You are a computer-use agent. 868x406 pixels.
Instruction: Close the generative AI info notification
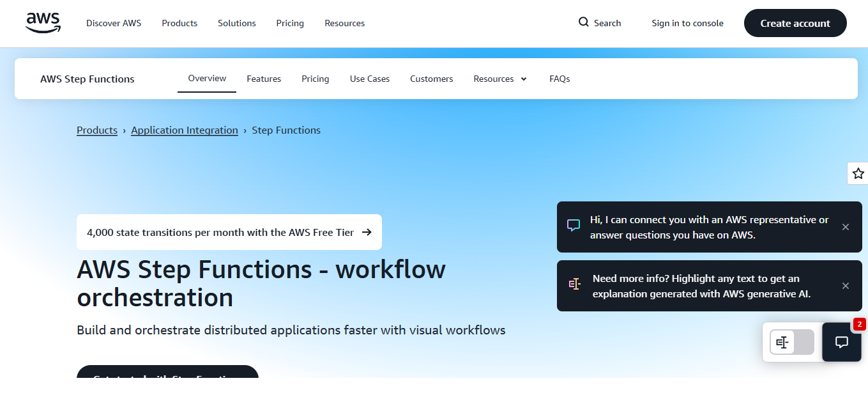coord(845,286)
